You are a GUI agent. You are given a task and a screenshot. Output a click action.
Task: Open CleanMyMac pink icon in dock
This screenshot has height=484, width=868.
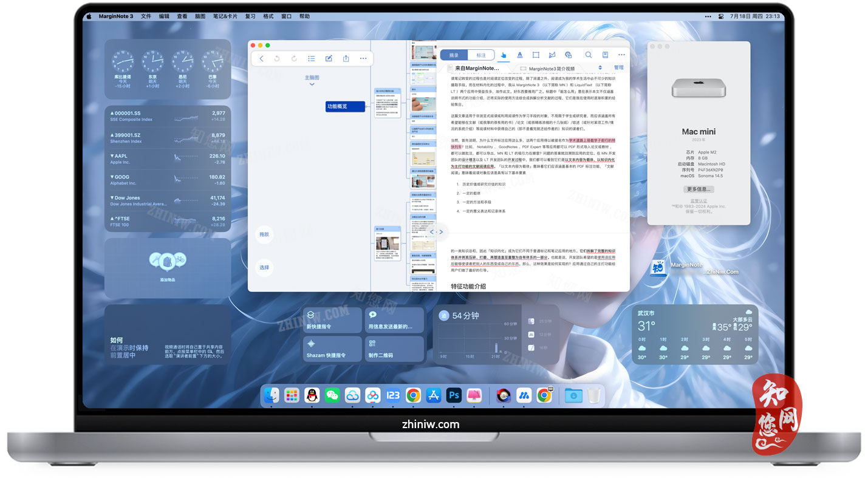(474, 395)
